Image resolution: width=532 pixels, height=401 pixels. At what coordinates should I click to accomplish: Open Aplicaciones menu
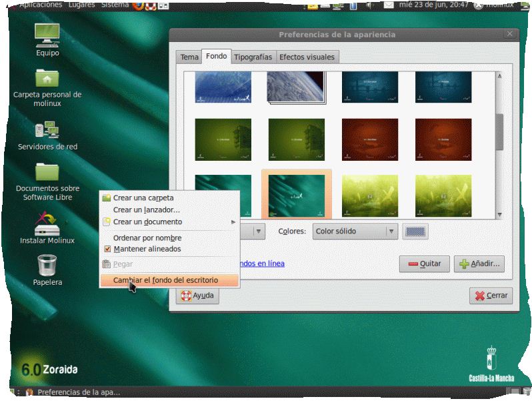(41, 5)
